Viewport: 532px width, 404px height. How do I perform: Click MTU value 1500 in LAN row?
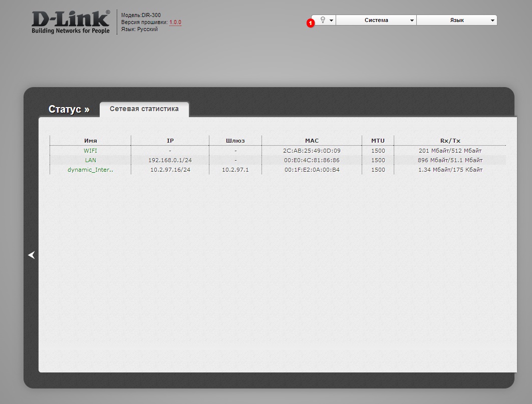coord(378,160)
